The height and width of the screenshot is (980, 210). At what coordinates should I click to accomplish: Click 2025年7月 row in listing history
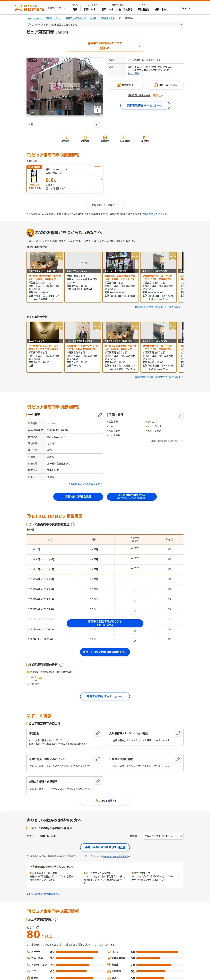105,549
